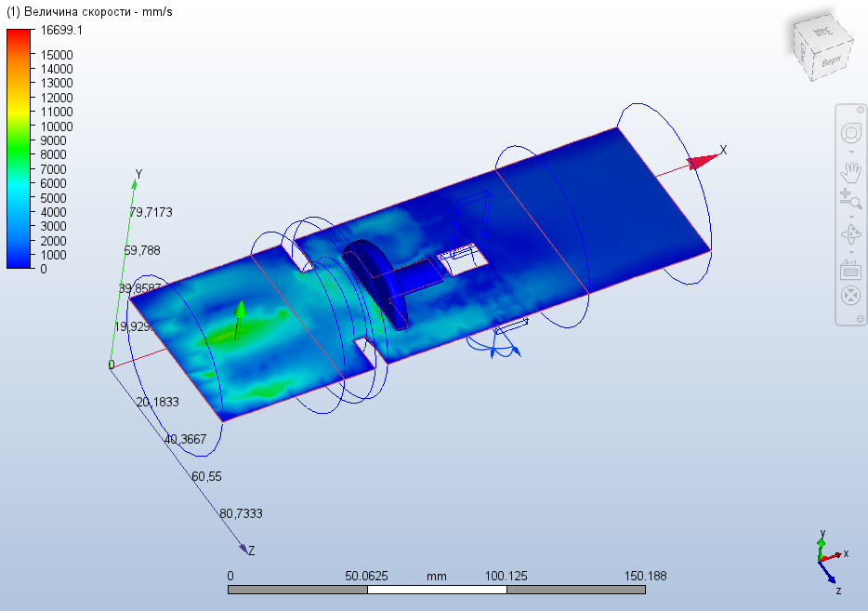Expand the Orbit tool dropdown arrow
Viewport: 868px width, 611px height.
click(851, 252)
